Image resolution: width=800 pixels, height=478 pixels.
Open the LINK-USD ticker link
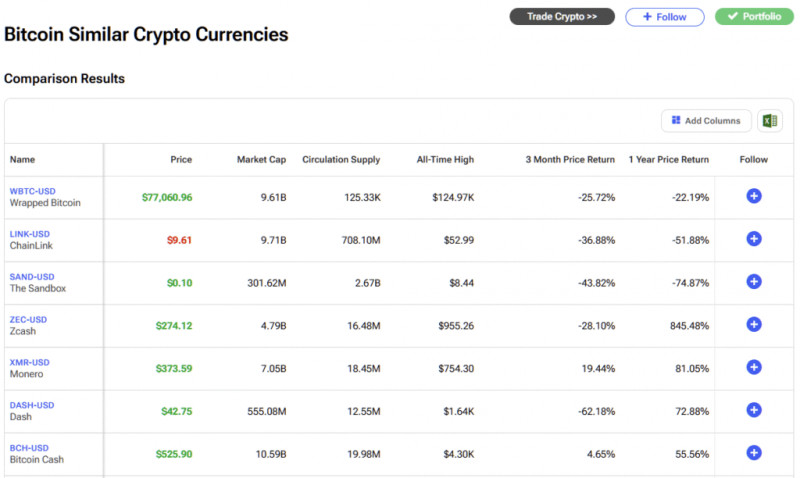point(30,234)
